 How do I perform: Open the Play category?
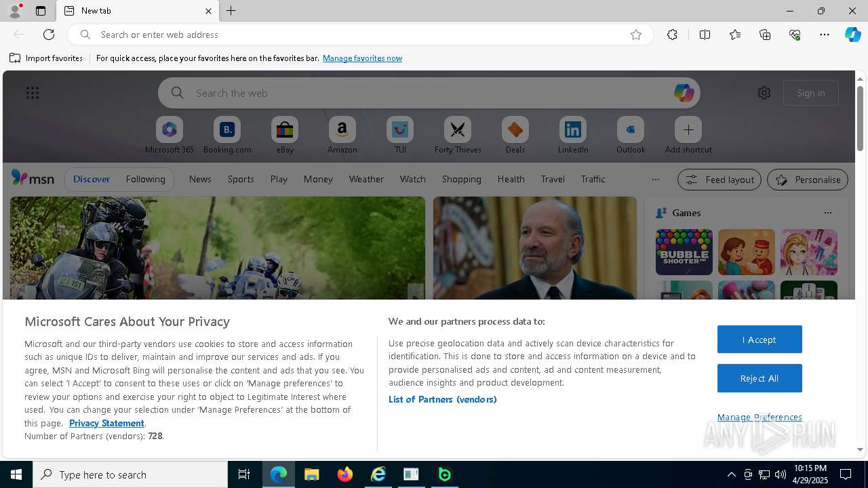(279, 179)
